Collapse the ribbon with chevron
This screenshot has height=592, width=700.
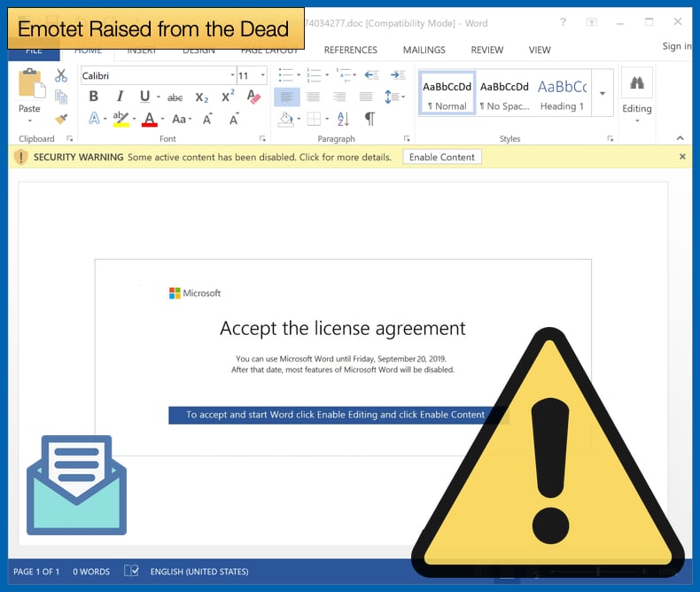[680, 138]
